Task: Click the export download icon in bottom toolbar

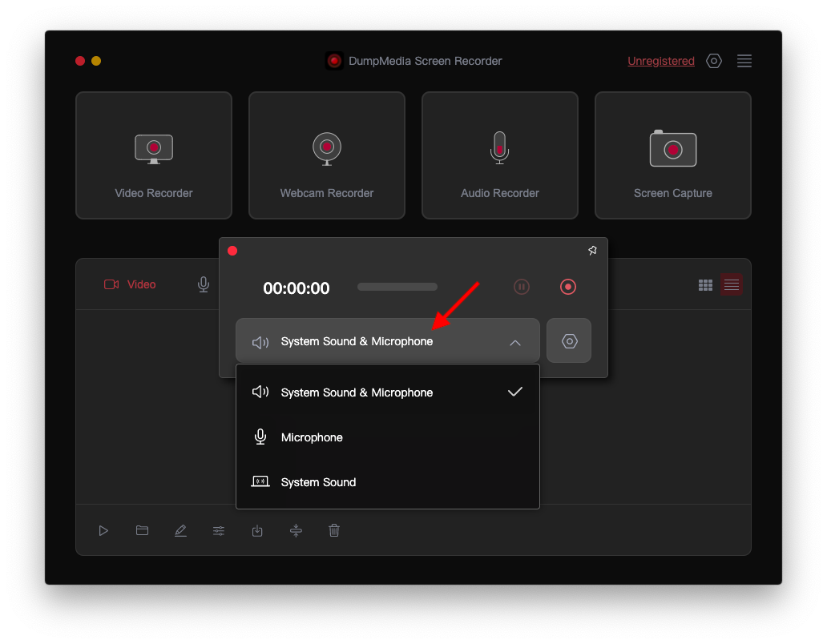Action: 257,531
